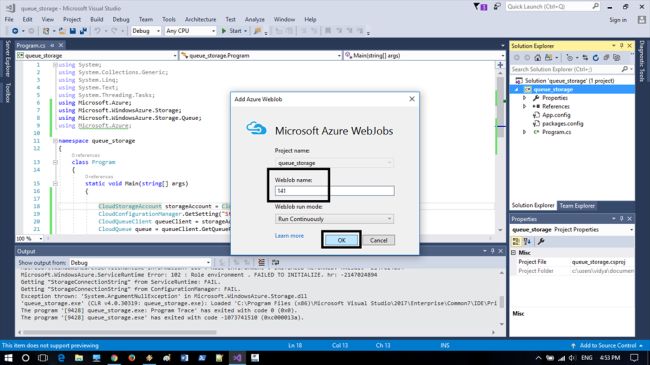Image resolution: width=650 pixels, height=365 pixels.
Task: Click the Output panel horizontal scrollbar
Action: tap(120, 332)
